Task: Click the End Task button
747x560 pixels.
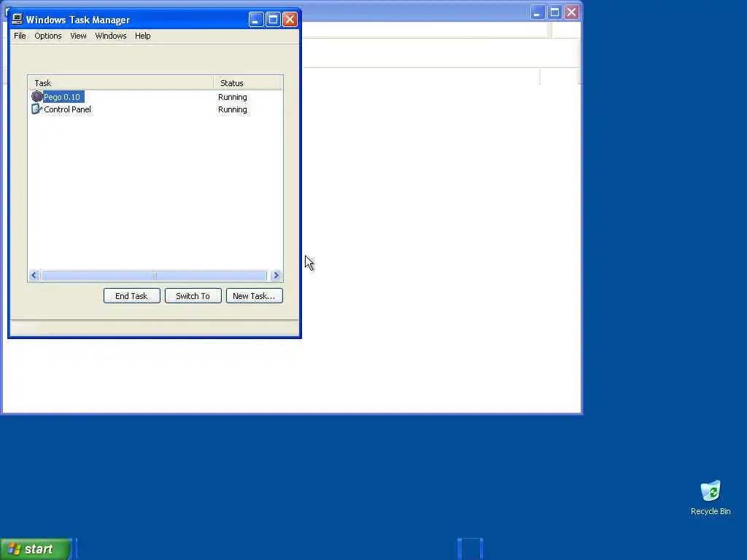Action: coord(131,296)
